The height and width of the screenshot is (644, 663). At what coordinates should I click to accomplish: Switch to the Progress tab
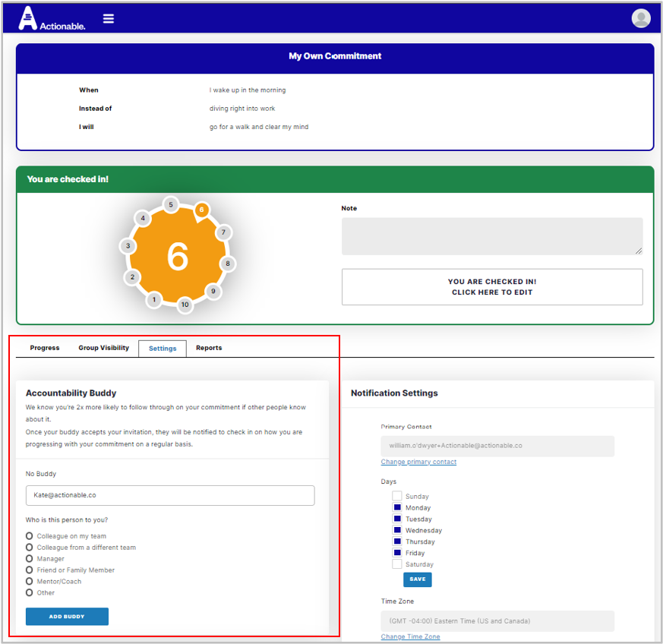click(x=45, y=348)
